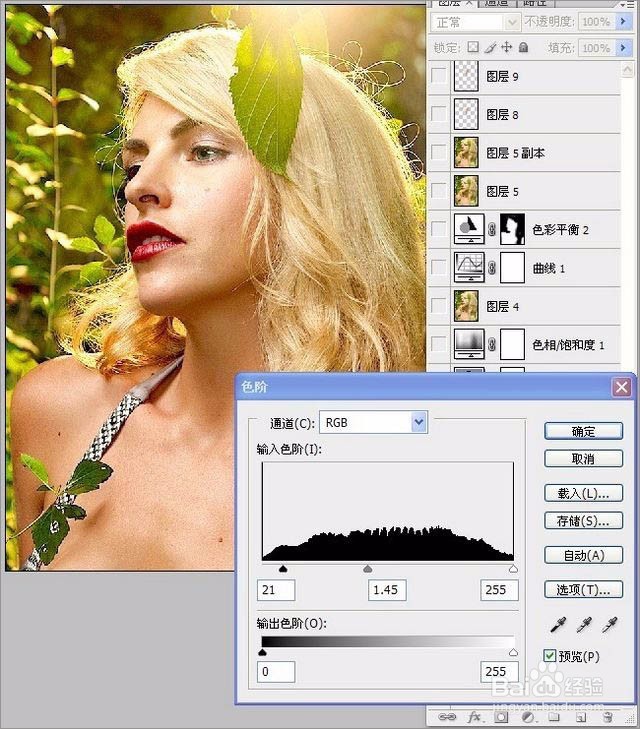Click mask link chain on 曲线 1
Image resolution: width=640 pixels, height=729 pixels.
click(x=492, y=267)
